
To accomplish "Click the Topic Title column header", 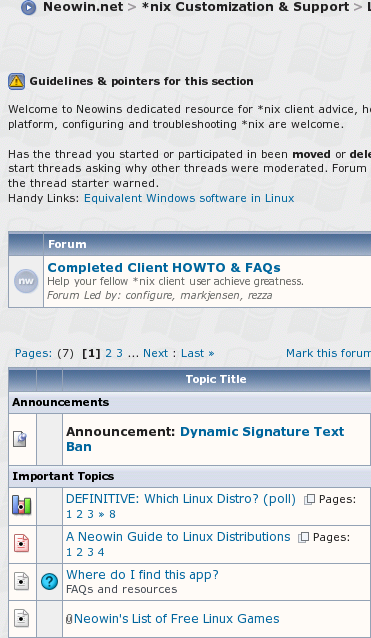I will click(x=216, y=379).
